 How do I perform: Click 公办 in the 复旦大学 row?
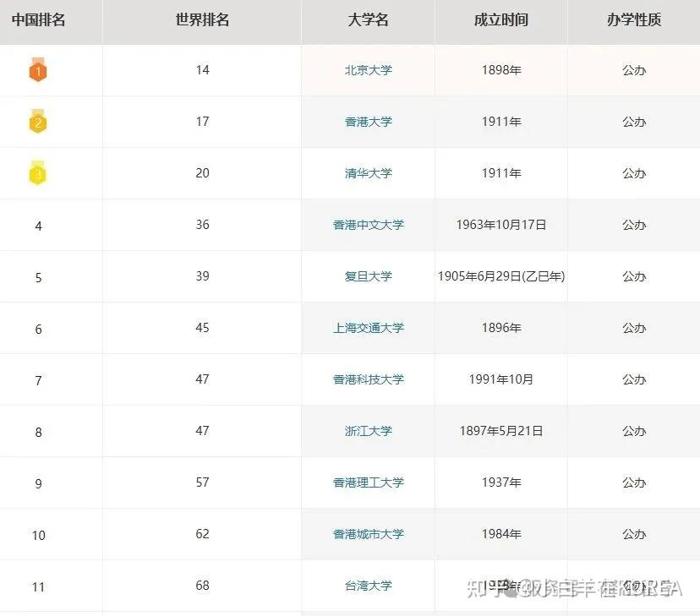pos(634,276)
